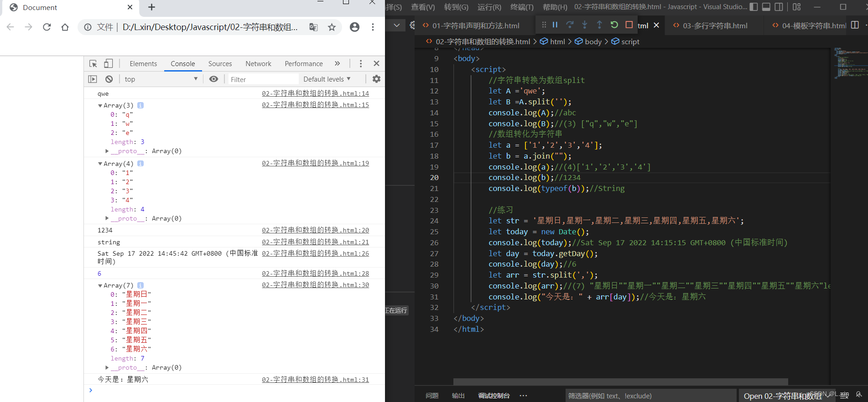Close the active 02 html editor tab

coord(656,25)
